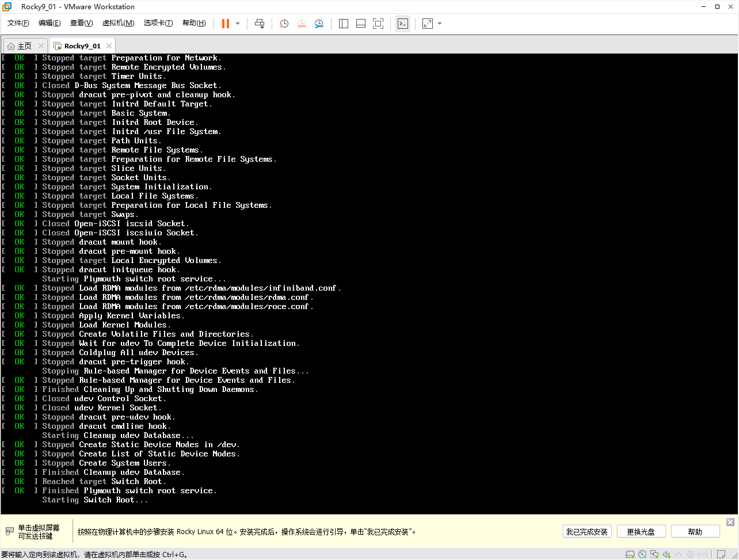The height and width of the screenshot is (560, 739).
Task: Click the keyboard hint icon in the info bar
Action: point(9,531)
